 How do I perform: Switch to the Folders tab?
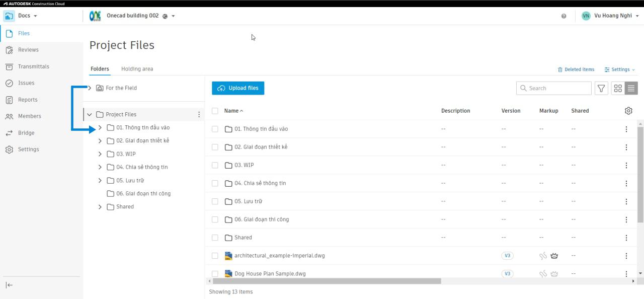tap(100, 69)
